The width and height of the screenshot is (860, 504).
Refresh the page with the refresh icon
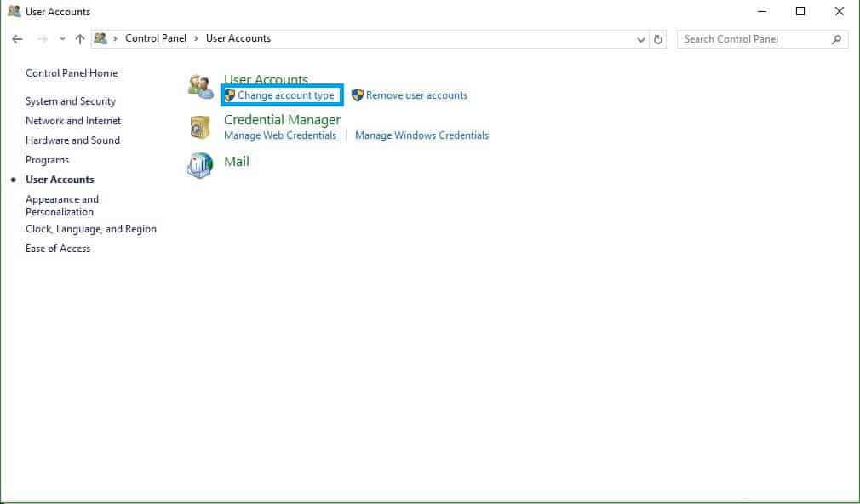coord(656,38)
